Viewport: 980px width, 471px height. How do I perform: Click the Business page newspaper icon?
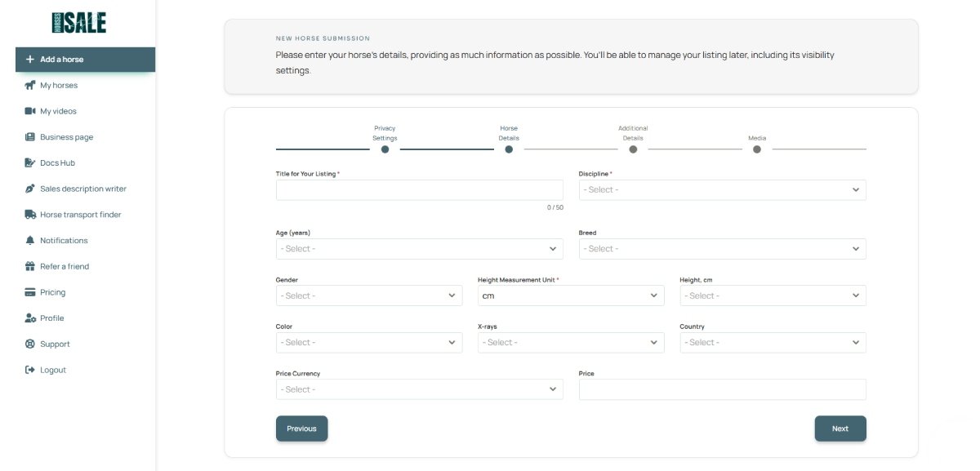click(x=30, y=137)
